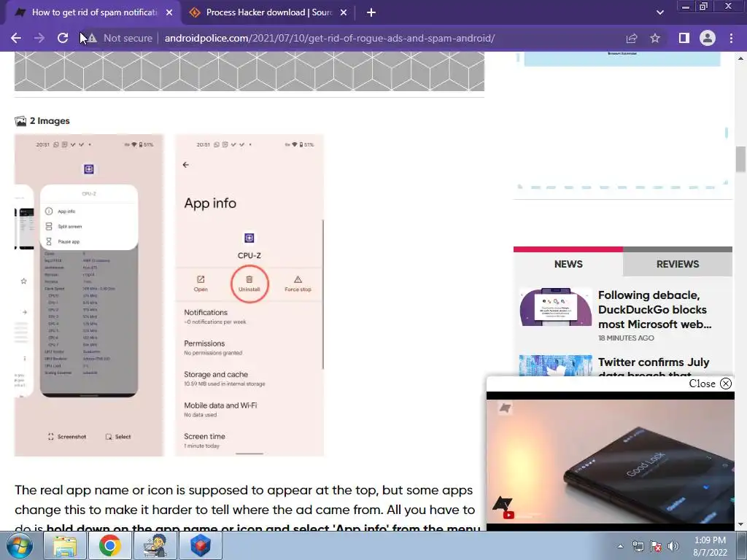Open a new browser tab
The height and width of the screenshot is (560, 747).
[x=371, y=13]
